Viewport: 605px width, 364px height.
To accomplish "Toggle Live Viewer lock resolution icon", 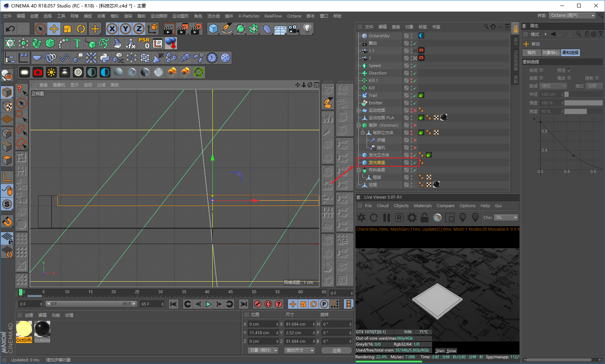I will coord(425,218).
